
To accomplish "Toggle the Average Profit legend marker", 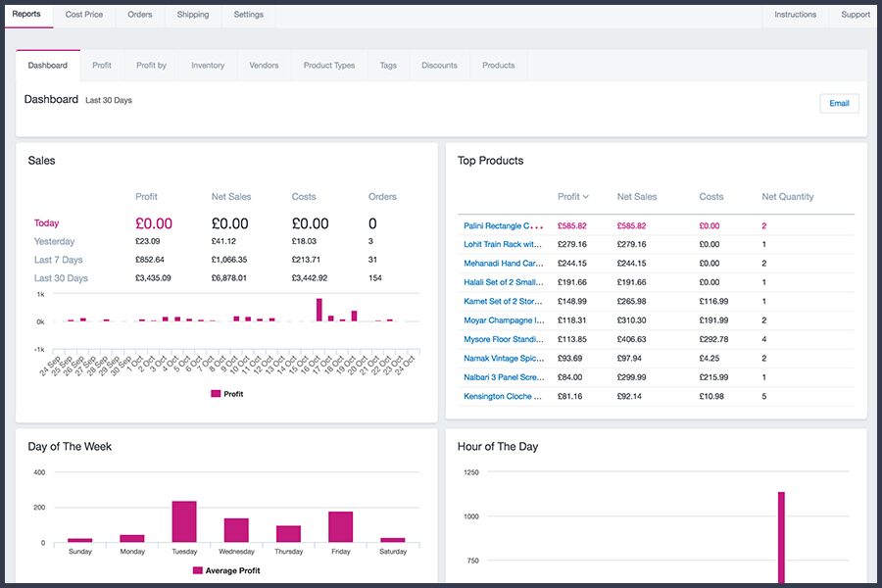I will 197,570.
